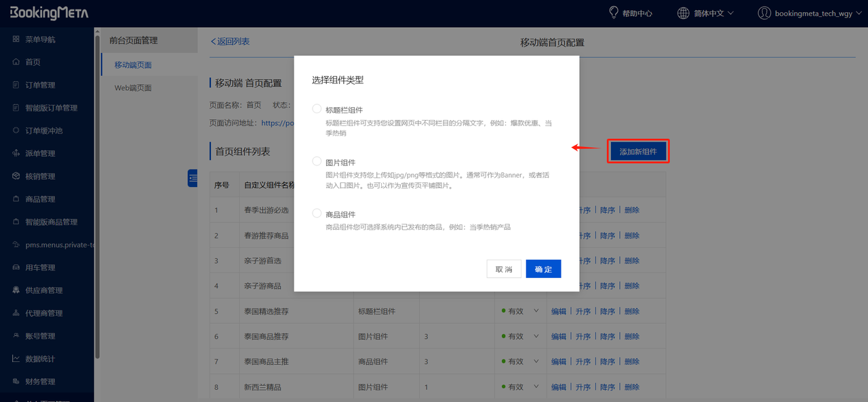Open 派单管理 dispatch management icon
The image size is (868, 402).
(15, 153)
